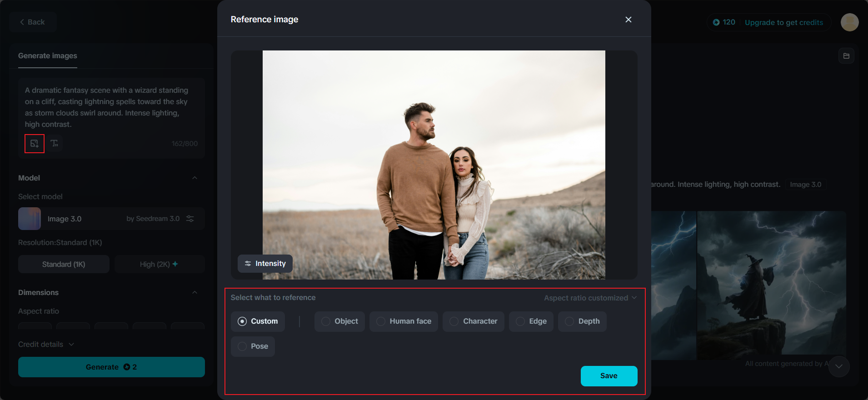Image resolution: width=868 pixels, height=400 pixels.
Task: Collapse the Model section
Action: tap(195, 178)
